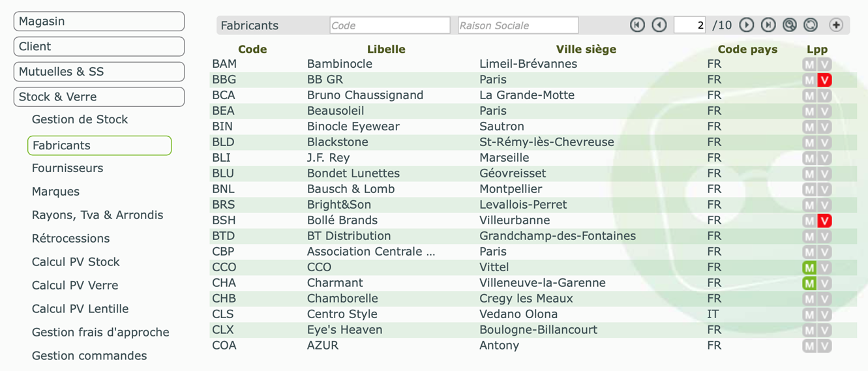Select the Bausch & Lomb row
The image size is (868, 371).
coord(533,189)
